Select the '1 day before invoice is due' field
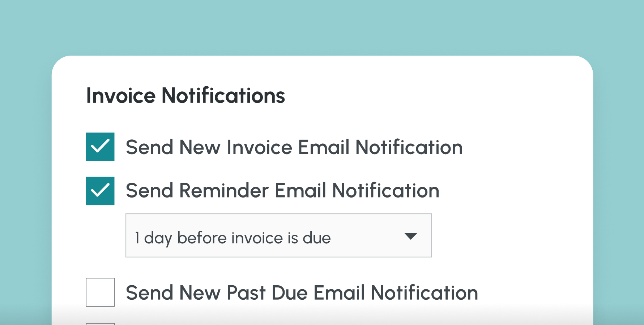This screenshot has width=644, height=325. pos(278,235)
